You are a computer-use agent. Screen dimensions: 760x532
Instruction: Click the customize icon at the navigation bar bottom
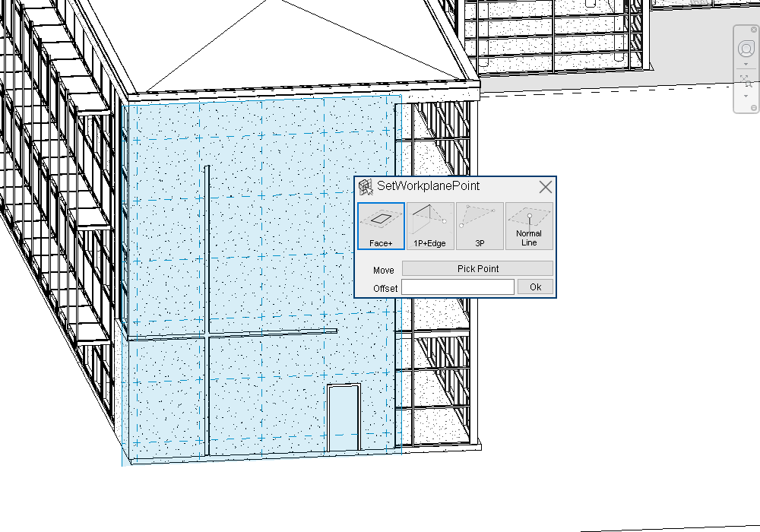754,107
